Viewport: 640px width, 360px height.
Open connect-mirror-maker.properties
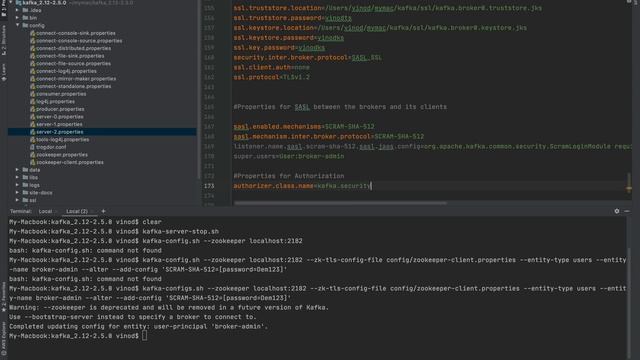tap(76, 79)
